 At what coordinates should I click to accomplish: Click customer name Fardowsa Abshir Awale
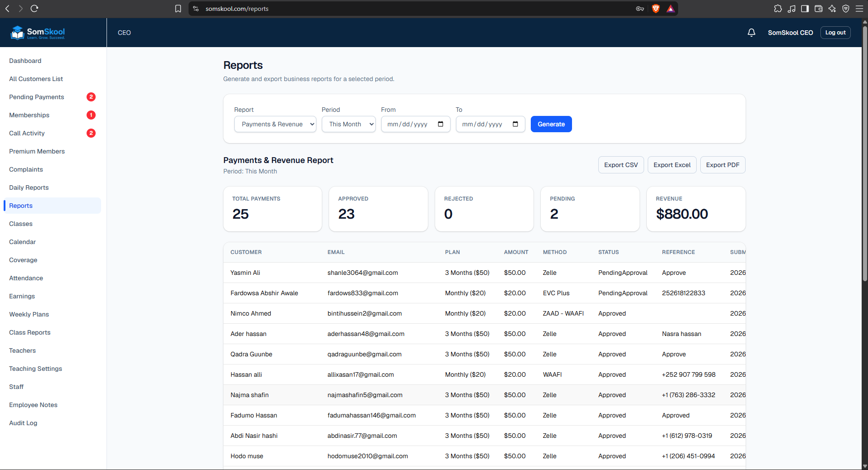tap(264, 293)
